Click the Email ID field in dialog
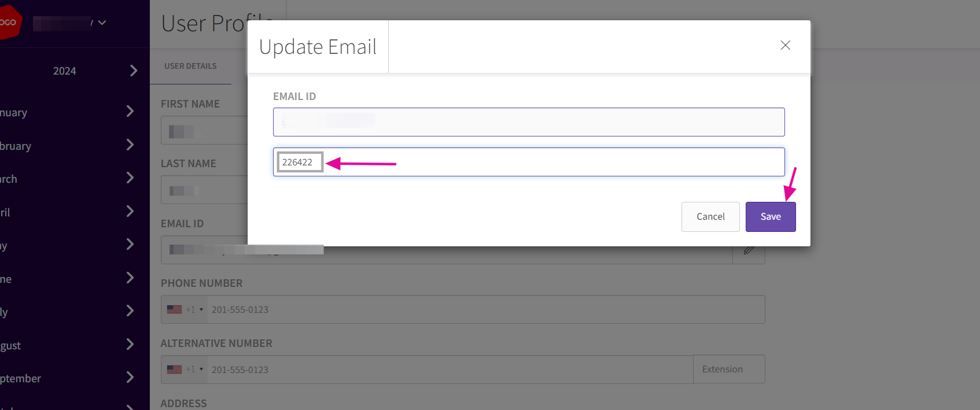 coord(528,122)
